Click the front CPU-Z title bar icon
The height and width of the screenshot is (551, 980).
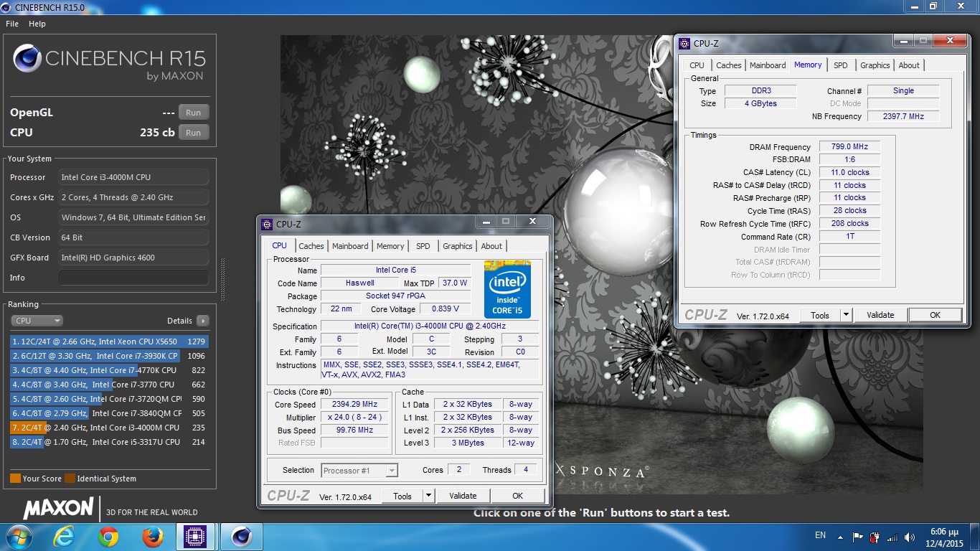click(x=267, y=224)
